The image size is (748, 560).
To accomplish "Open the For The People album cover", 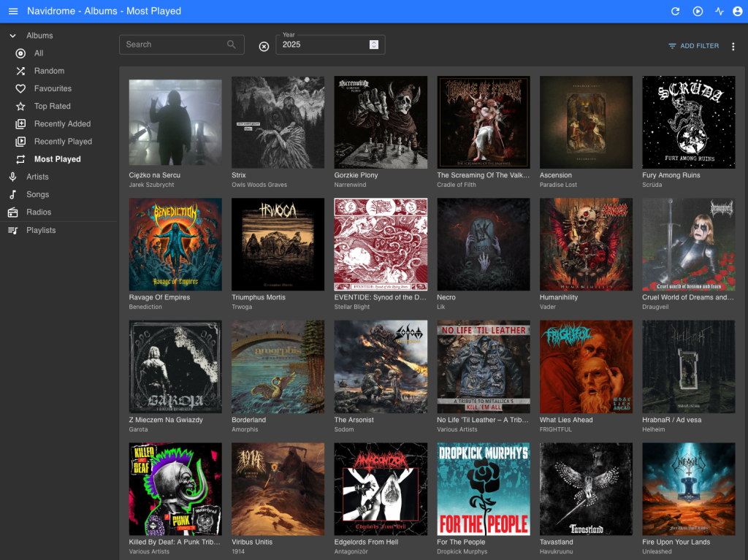I will tap(483, 488).
